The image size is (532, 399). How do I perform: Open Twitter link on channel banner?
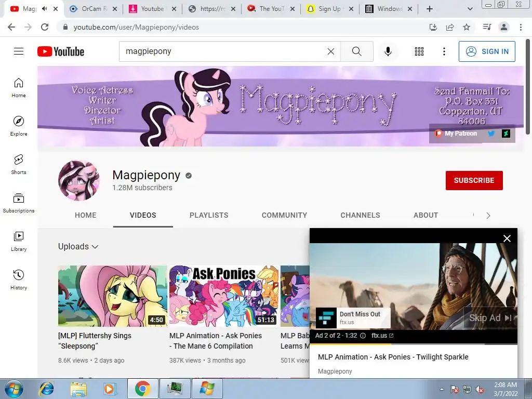[491, 134]
